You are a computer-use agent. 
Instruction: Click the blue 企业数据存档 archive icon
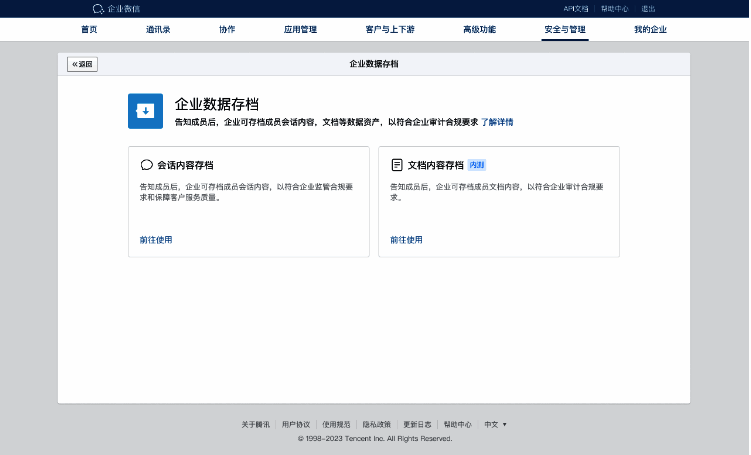point(145,111)
